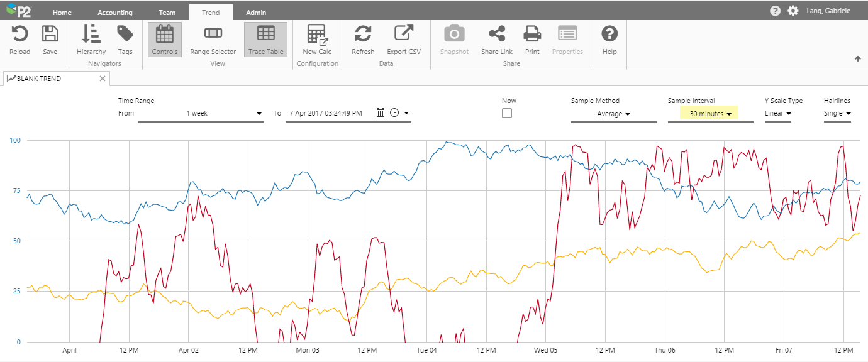
Task: Toggle the Controls view button
Action: [165, 39]
